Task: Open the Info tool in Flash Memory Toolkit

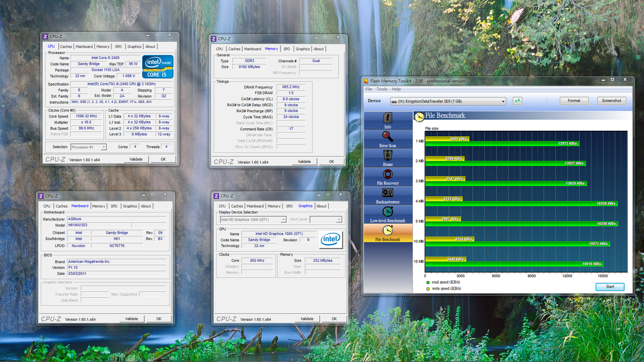Action: point(388,120)
